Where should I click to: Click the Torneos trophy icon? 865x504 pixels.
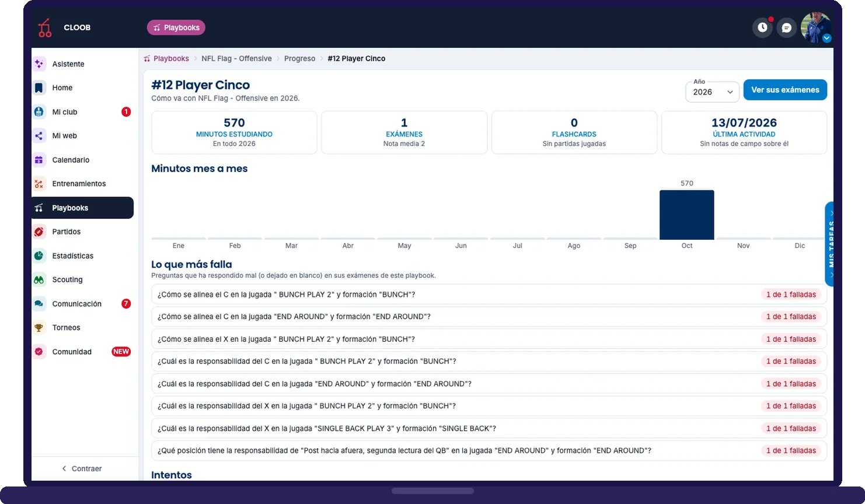[39, 327]
